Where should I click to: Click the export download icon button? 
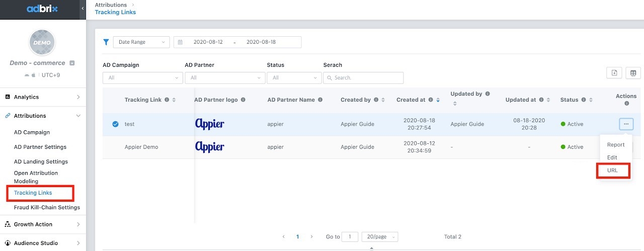[x=614, y=73]
